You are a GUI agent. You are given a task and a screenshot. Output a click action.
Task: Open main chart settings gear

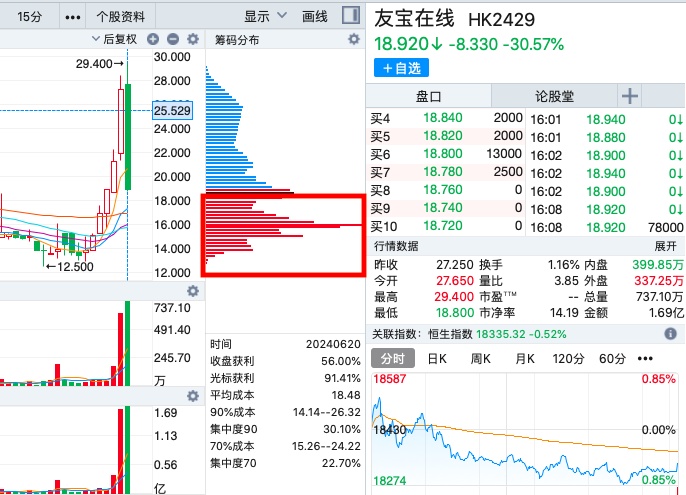[193, 39]
